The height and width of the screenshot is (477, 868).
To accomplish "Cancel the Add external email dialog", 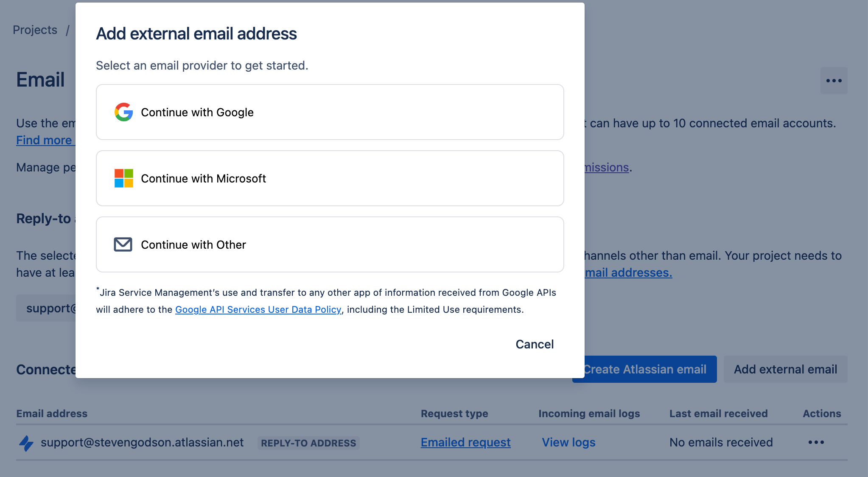I will (535, 344).
